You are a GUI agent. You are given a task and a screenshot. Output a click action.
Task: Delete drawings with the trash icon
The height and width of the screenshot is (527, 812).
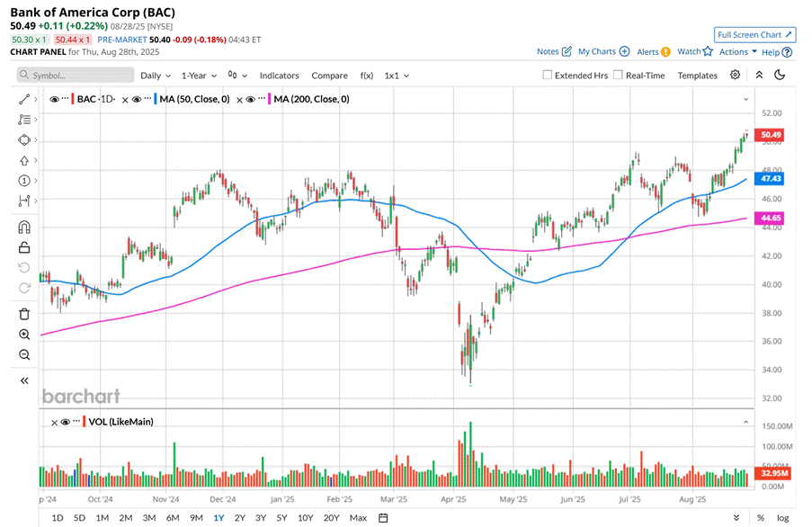(23, 314)
